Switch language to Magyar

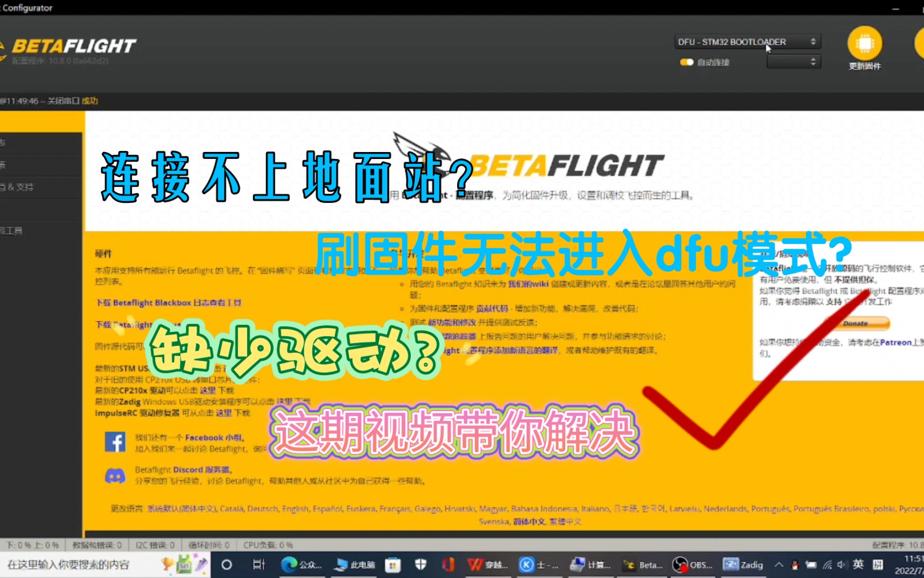tap(493, 508)
